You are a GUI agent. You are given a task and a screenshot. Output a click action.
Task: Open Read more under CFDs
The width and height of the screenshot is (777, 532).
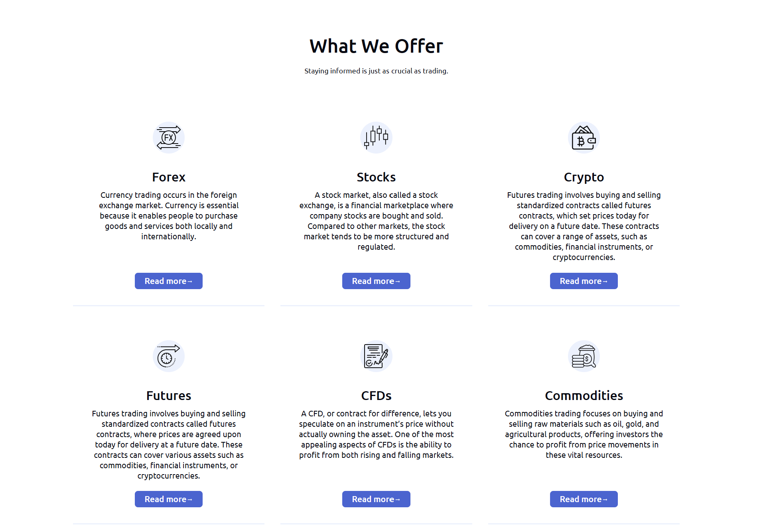point(376,499)
